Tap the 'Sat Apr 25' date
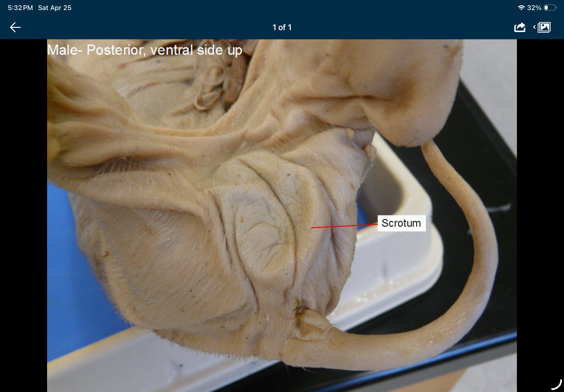Screen dimensions: 564x392 tap(54, 8)
